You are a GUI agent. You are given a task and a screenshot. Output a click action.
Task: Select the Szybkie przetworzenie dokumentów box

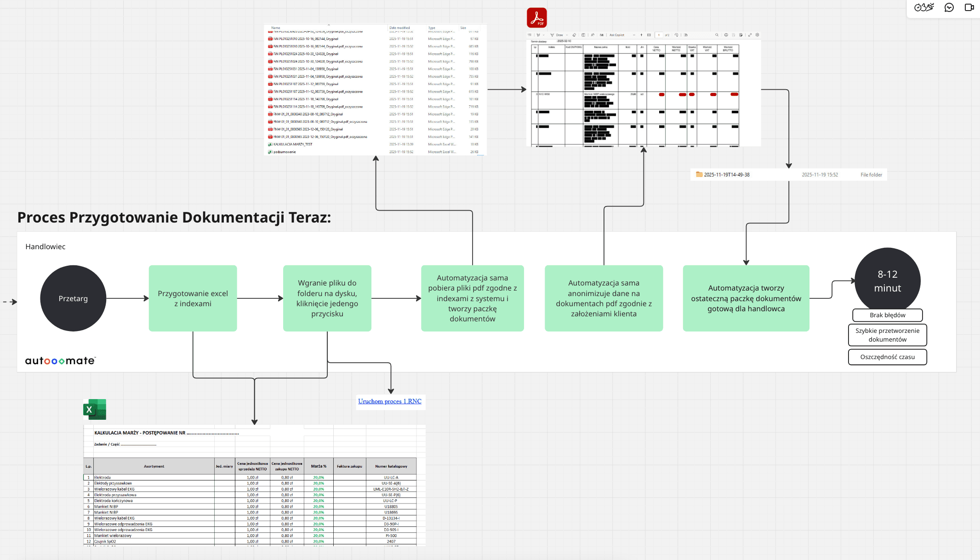887,335
